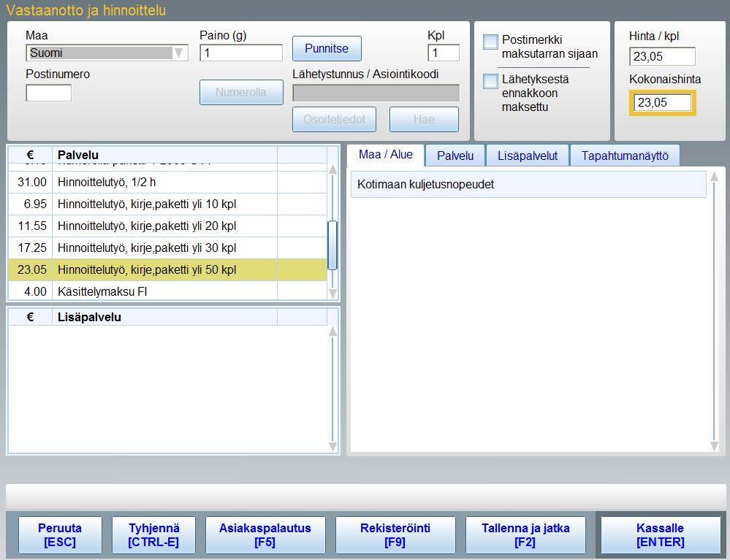Switch to the Palvelu tab

455,156
